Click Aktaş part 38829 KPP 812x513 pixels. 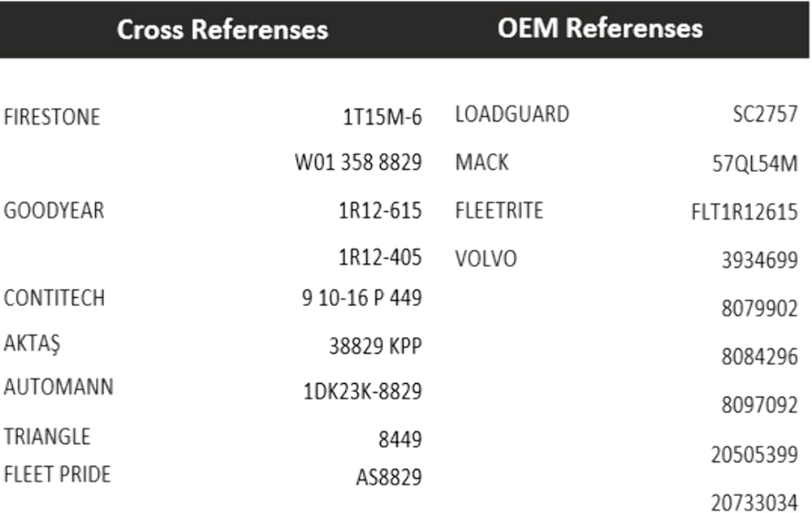point(375,347)
